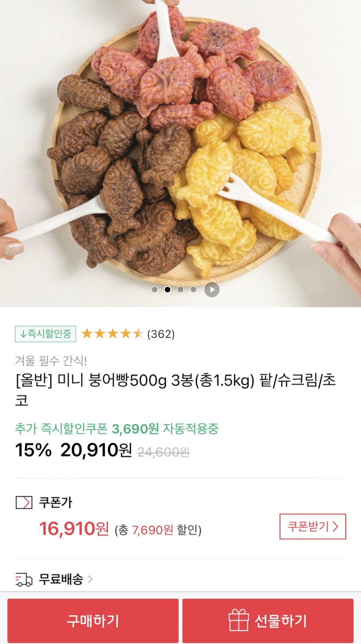Viewport: 361px width, 644px height.
Task: View the 362 reviews count
Action: pos(161,334)
